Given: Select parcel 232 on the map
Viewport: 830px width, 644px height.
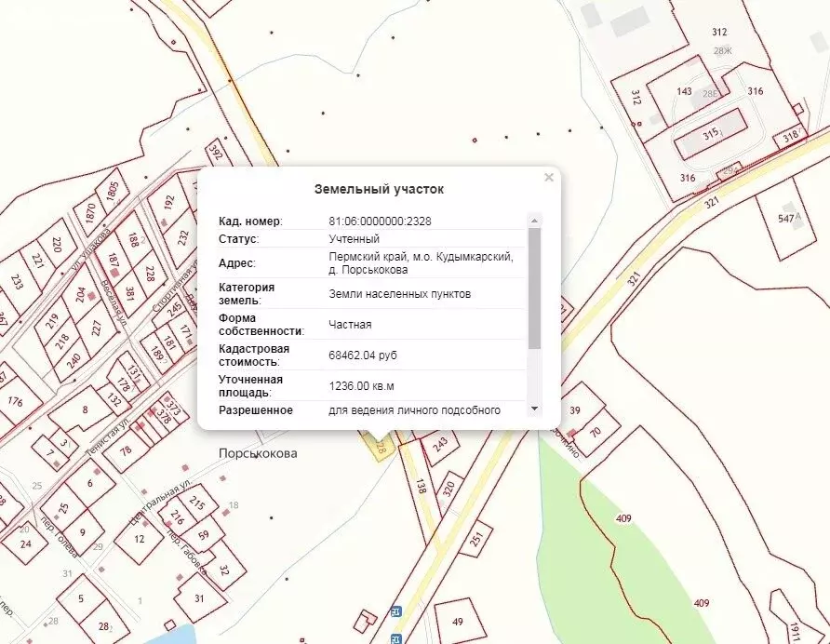Looking at the screenshot, I should (x=183, y=237).
